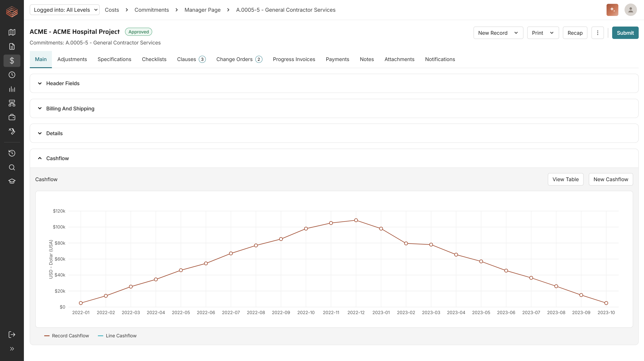Toggle the Line Cashflow legend series
Screen dimensions: 644x361
point(117,336)
